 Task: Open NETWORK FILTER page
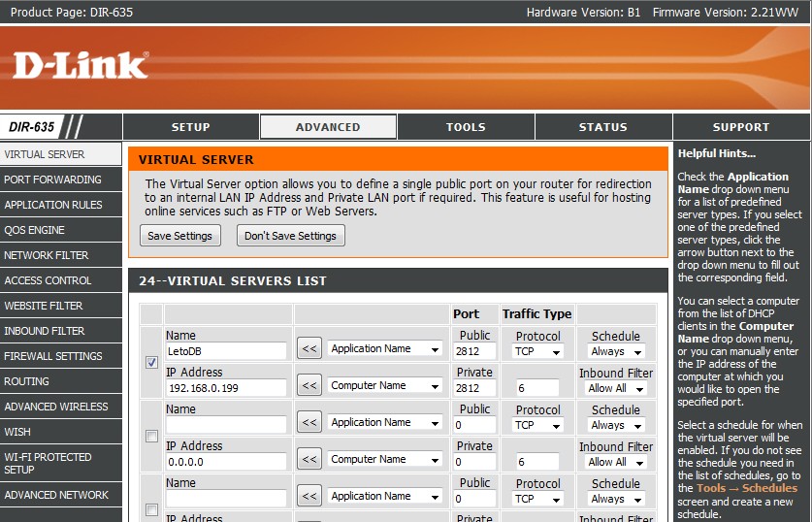[60, 255]
